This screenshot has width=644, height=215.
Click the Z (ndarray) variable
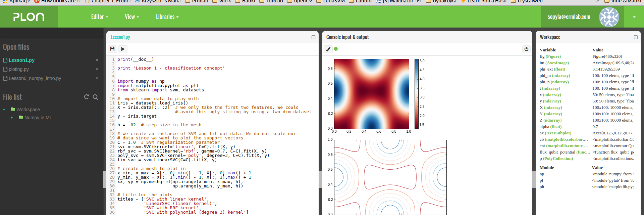tap(550, 120)
